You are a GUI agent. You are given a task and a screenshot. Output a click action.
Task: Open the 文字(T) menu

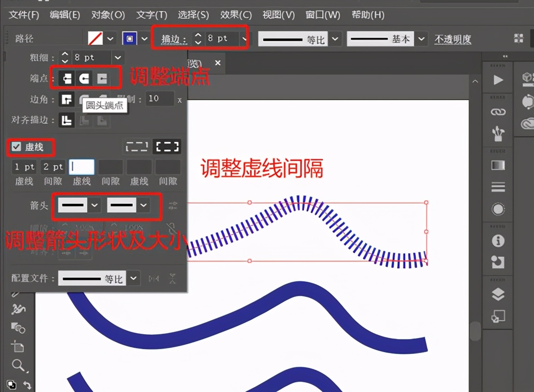point(151,15)
